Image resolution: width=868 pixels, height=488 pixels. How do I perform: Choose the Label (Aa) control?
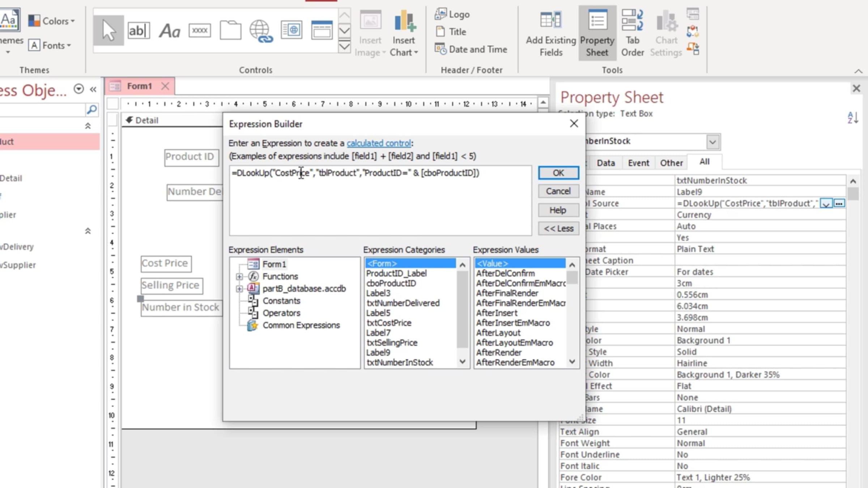tap(170, 30)
